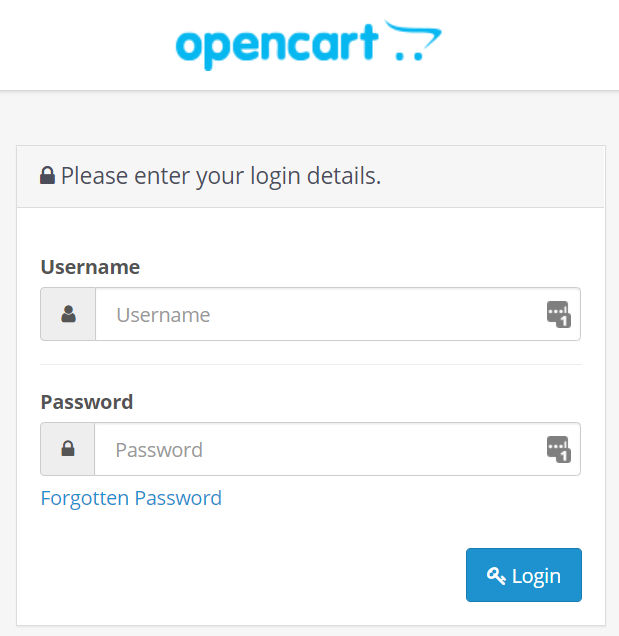The height and width of the screenshot is (636, 619).
Task: Click the divider line between Username and Password
Action: tap(310, 364)
